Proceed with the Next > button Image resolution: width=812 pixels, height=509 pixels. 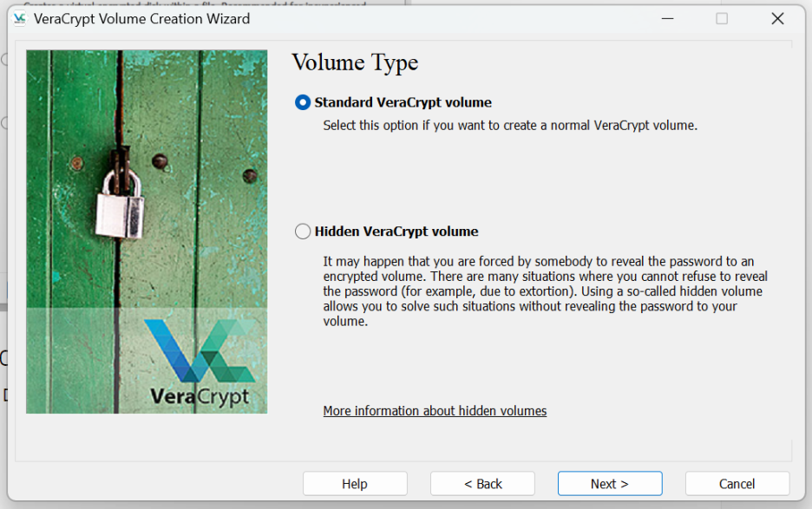(610, 484)
